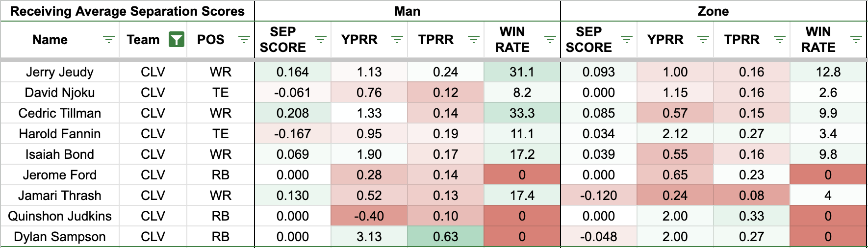This screenshot has width=868, height=248.
Task: Click the POS column filter icon
Action: [244, 40]
